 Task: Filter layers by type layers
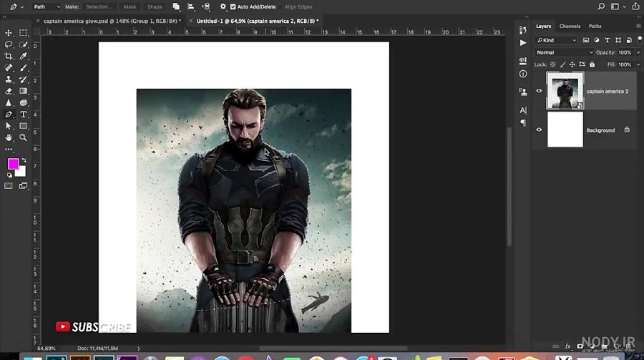coord(607,40)
